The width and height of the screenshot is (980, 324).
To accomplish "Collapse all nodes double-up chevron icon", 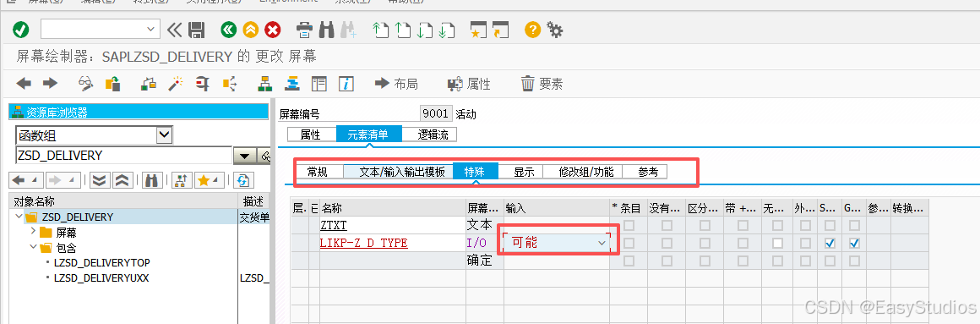I will [122, 181].
